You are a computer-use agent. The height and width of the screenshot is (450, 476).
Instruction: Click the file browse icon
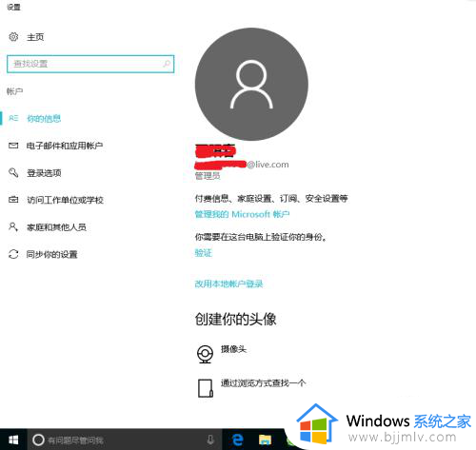[x=206, y=388]
